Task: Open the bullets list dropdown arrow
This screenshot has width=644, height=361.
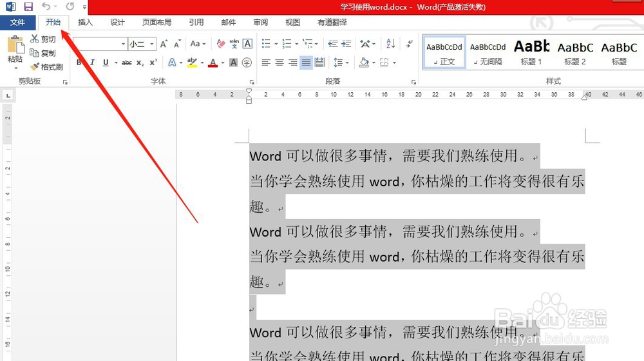Action: [276, 44]
